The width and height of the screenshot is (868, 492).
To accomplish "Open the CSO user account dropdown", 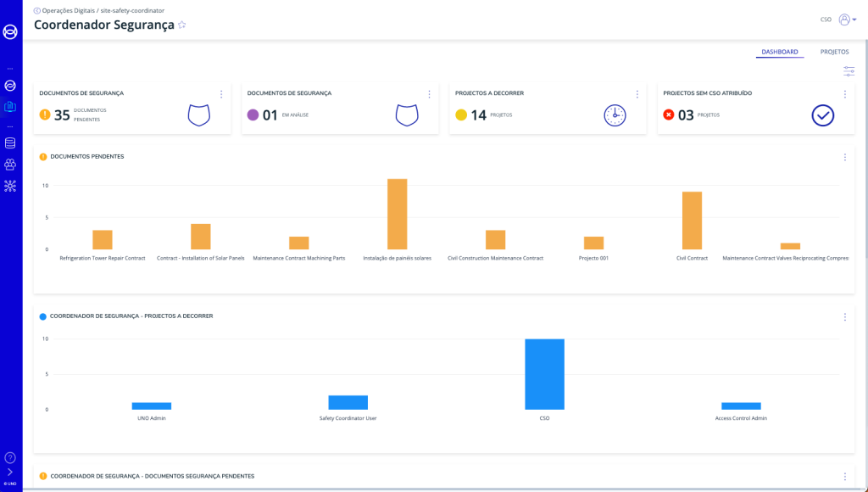I will click(x=847, y=20).
